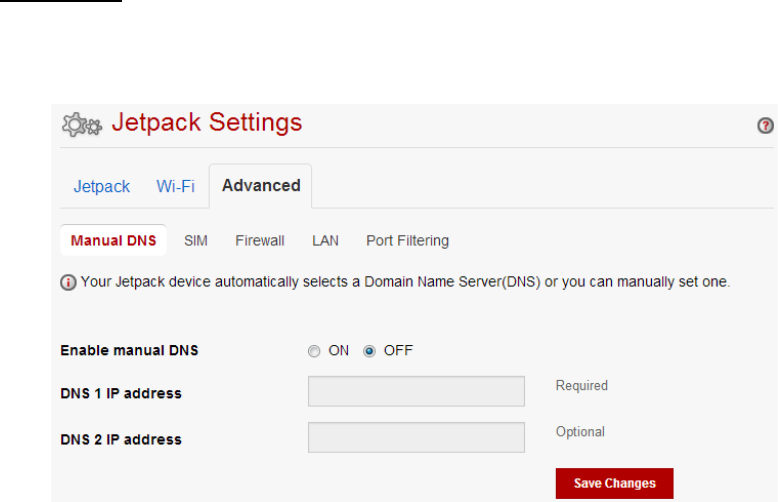
Task: Open the Wi-Fi tab
Action: [x=176, y=187]
